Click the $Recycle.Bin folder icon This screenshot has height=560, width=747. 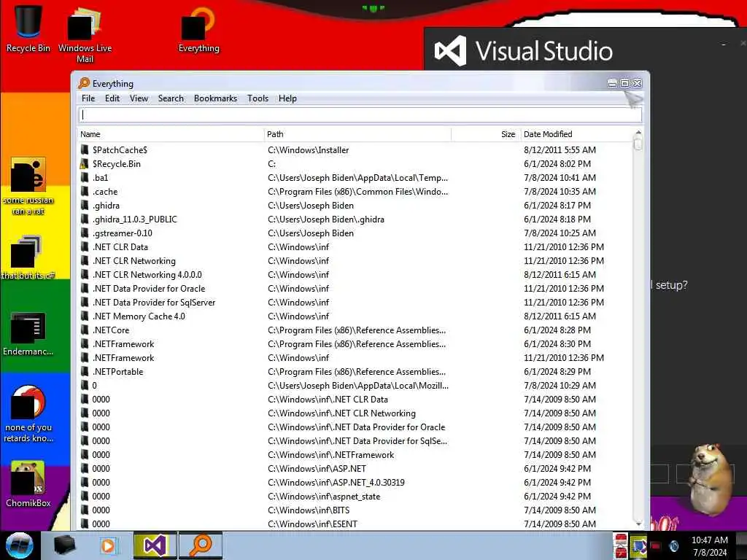tap(85, 164)
